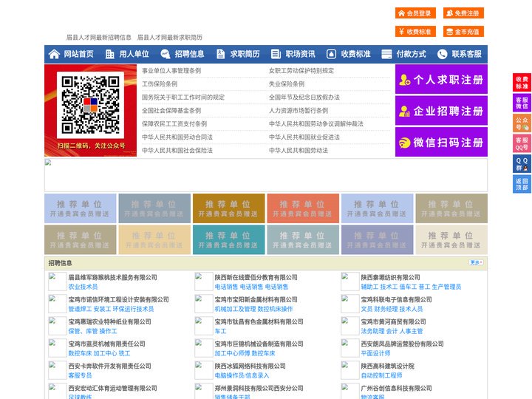Open 自动控制工程师 job link
The width and height of the screenshot is (532, 399).
pyautogui.click(x=381, y=375)
